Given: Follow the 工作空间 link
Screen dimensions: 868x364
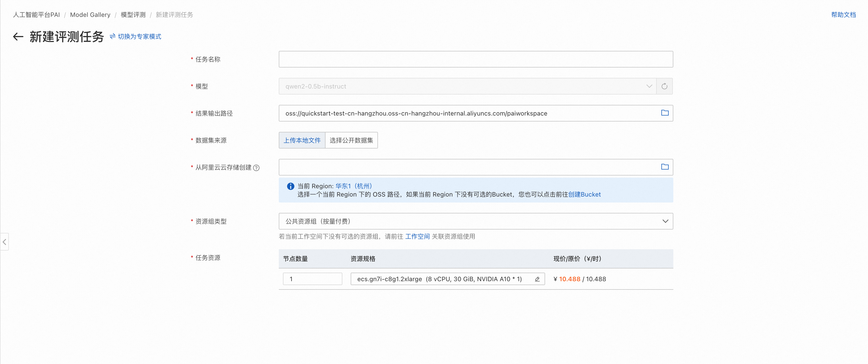Looking at the screenshot, I should 417,237.
